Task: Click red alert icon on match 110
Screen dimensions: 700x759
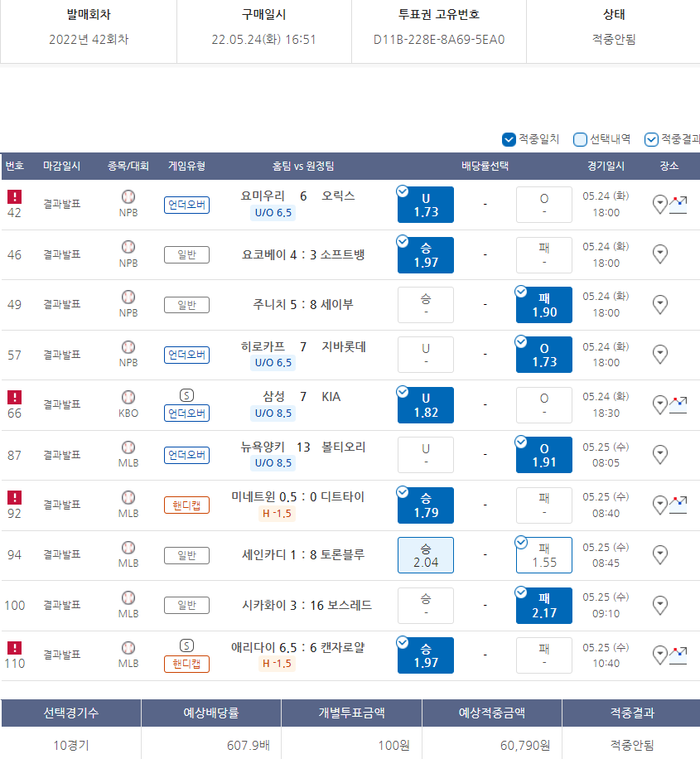Action: pos(15,648)
